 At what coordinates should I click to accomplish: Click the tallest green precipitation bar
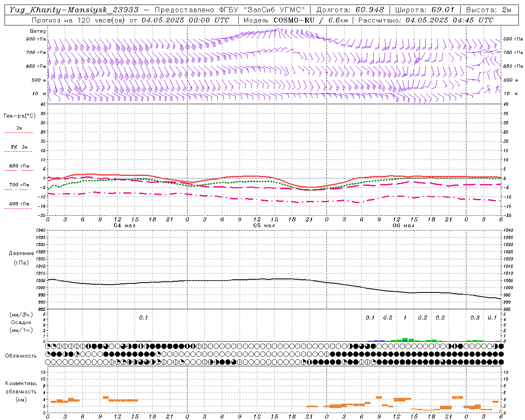tap(405, 340)
